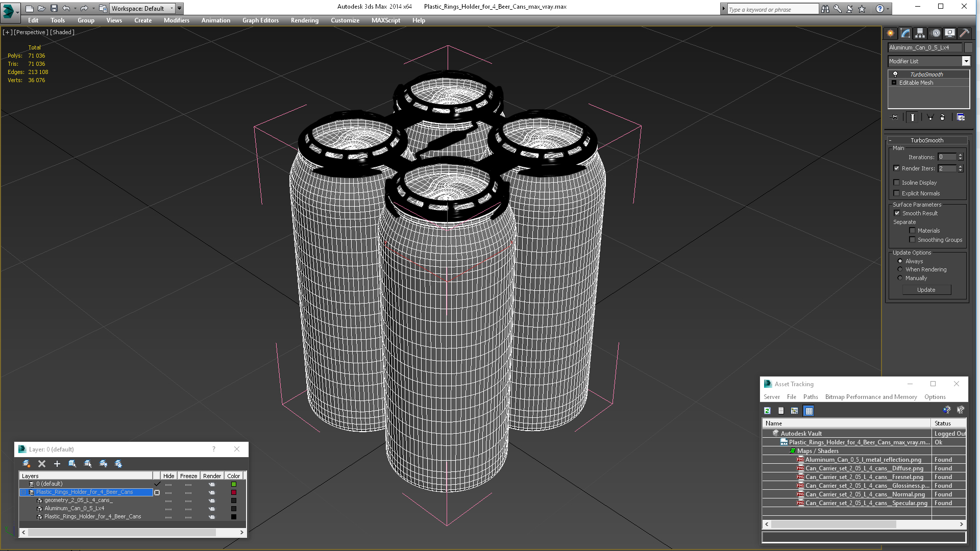Collapse the Plastic_Rings_Holder layer tree
This screenshot has width=980, height=551.
pyautogui.click(x=23, y=492)
